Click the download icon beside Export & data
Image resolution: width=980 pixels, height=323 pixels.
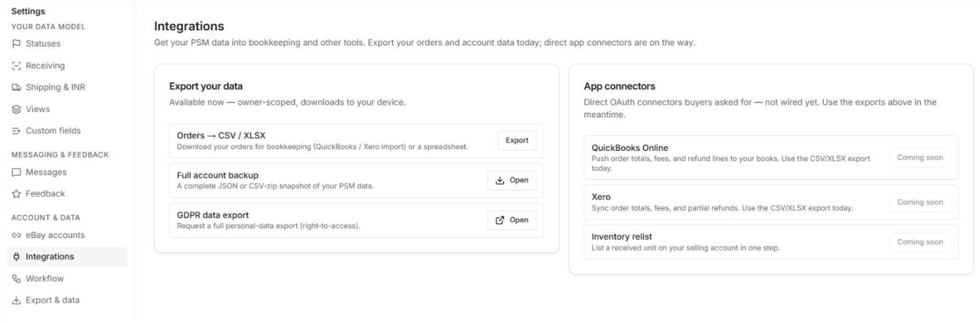[16, 301]
